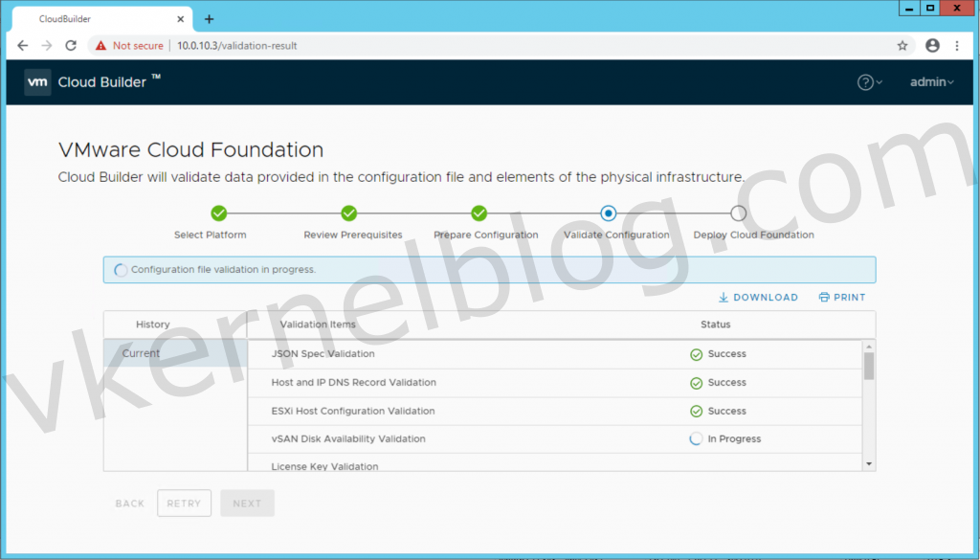
Task: Expand the admin user dropdown
Action: point(931,82)
